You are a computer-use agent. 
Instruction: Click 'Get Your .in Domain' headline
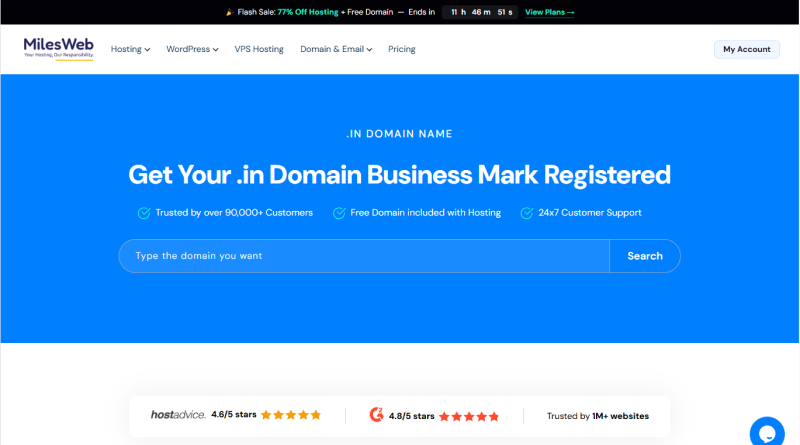pyautogui.click(x=399, y=175)
